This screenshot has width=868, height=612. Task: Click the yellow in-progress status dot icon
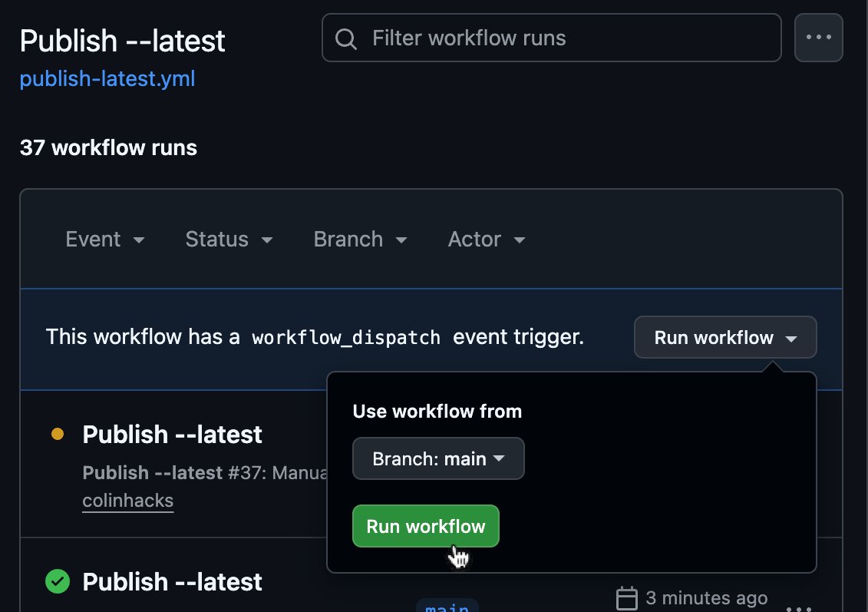(x=57, y=434)
